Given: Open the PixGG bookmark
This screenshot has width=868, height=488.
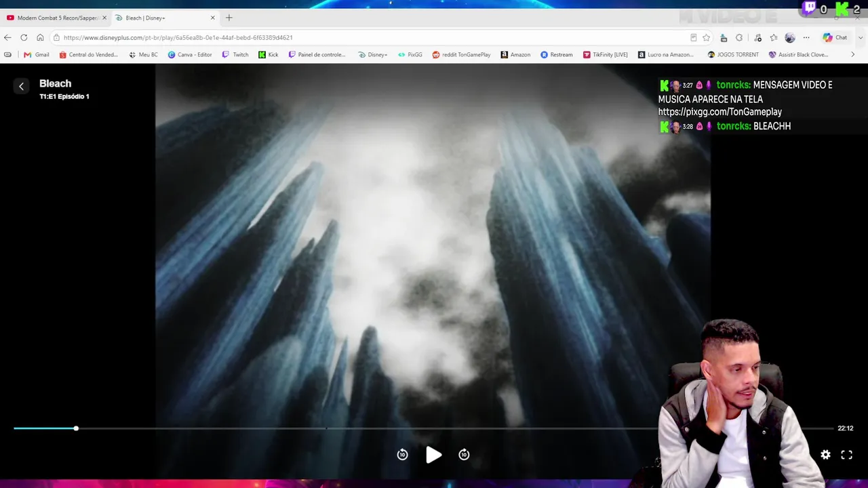Looking at the screenshot, I should tap(410, 54).
